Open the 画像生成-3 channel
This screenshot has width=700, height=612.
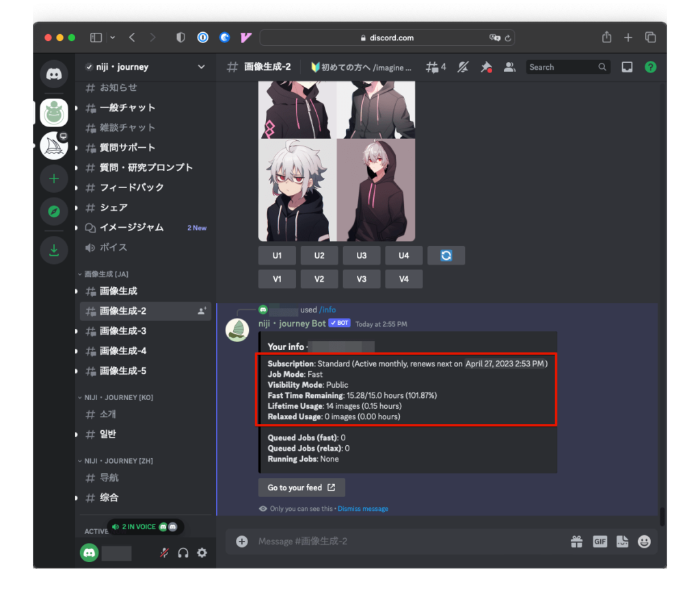(146, 331)
